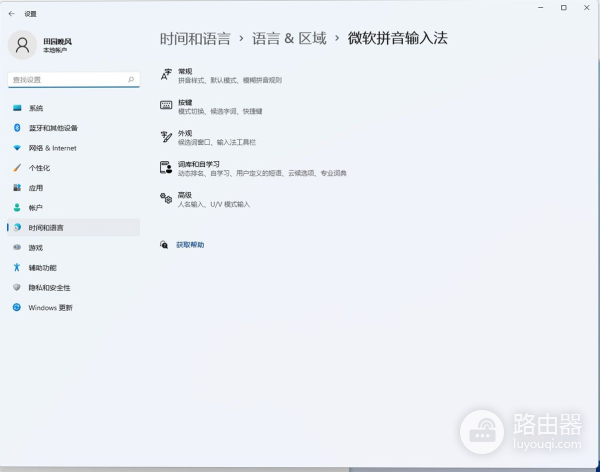Select 应用 in the sidebar

coord(73,188)
